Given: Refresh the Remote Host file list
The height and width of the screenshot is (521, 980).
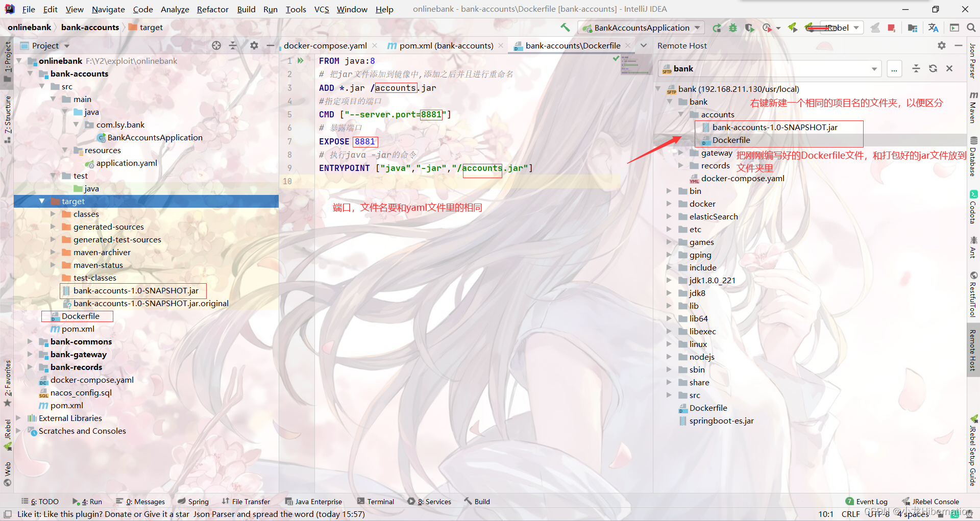Looking at the screenshot, I should [x=933, y=68].
